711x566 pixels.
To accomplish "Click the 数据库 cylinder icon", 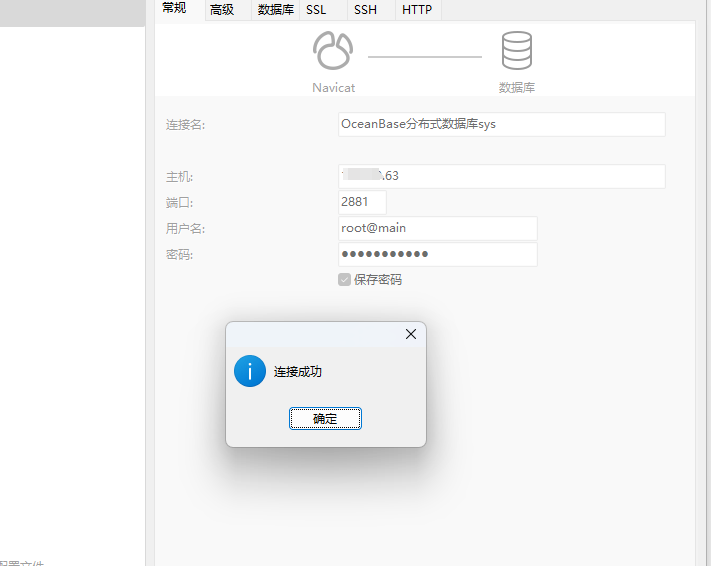I will [517, 50].
